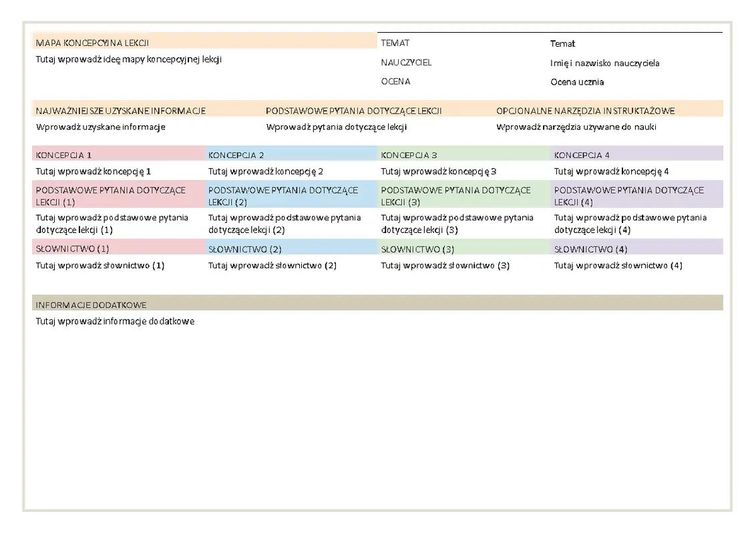The height and width of the screenshot is (534, 756).
Task: Click the 'Tutaj wprowadź koncepcję 3' field
Action: [438, 172]
